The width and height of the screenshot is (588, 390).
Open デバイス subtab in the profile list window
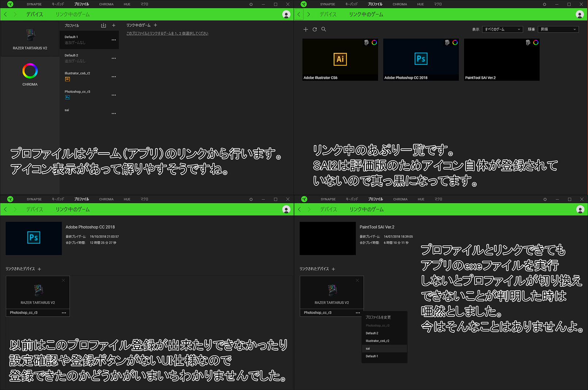tap(34, 14)
